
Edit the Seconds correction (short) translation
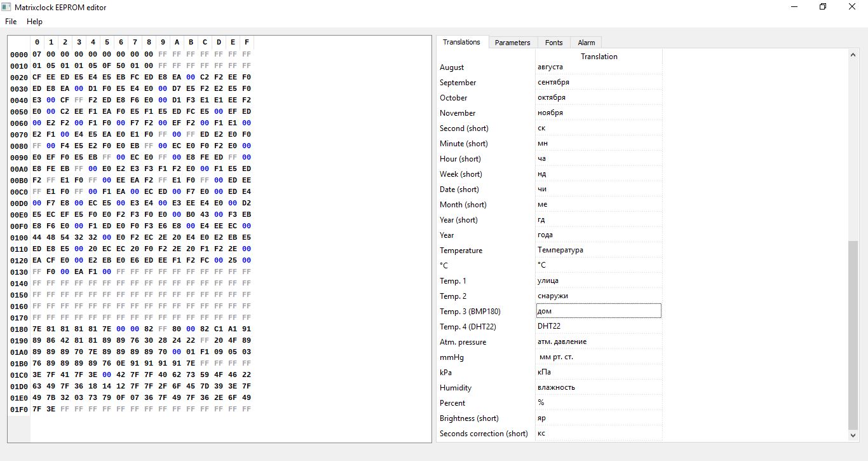coord(599,433)
